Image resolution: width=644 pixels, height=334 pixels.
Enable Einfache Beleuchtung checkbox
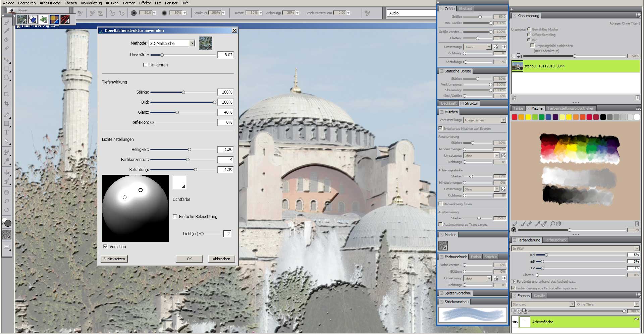point(175,217)
